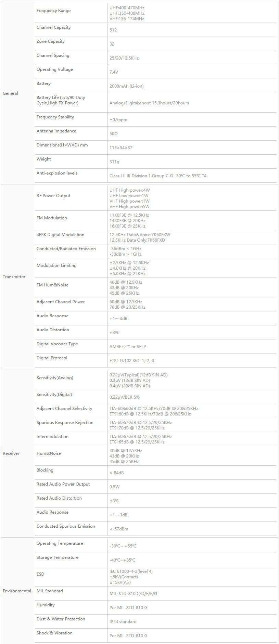Select the Conducted Spurious Emission label

coord(66,526)
